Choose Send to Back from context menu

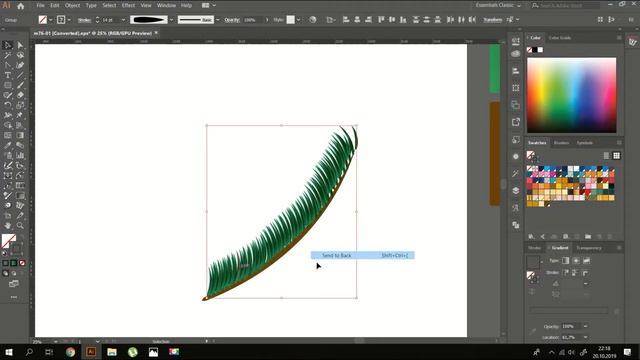(362, 255)
